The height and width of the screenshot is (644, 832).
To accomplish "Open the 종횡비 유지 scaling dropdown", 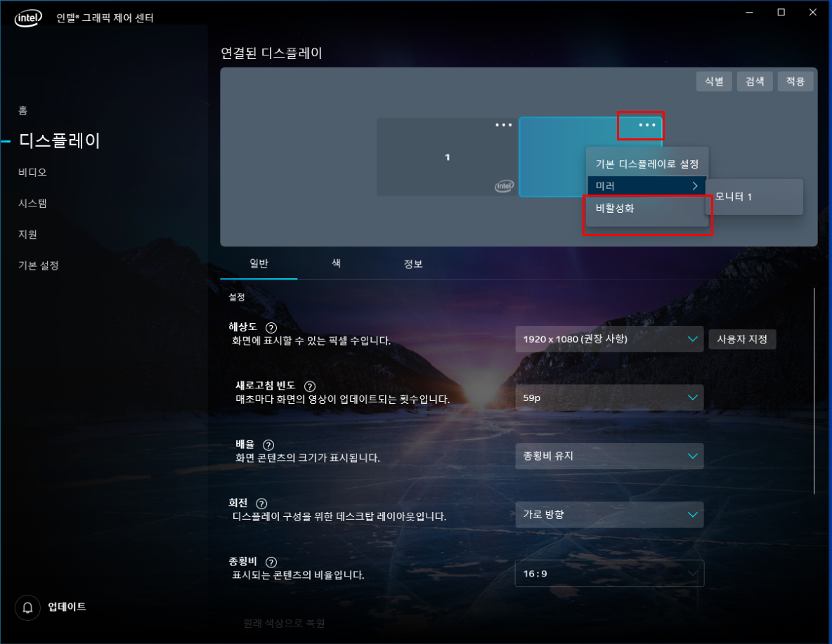I will (x=609, y=456).
